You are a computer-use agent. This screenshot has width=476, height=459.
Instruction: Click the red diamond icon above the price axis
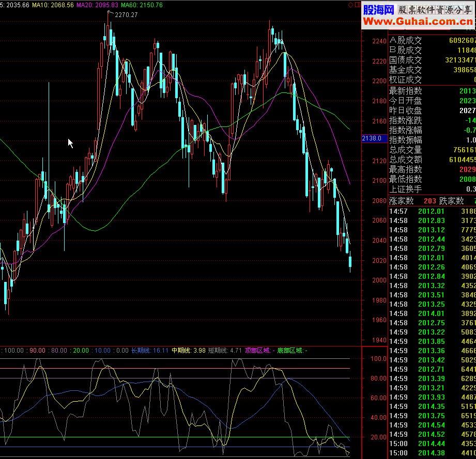[x=350, y=5]
